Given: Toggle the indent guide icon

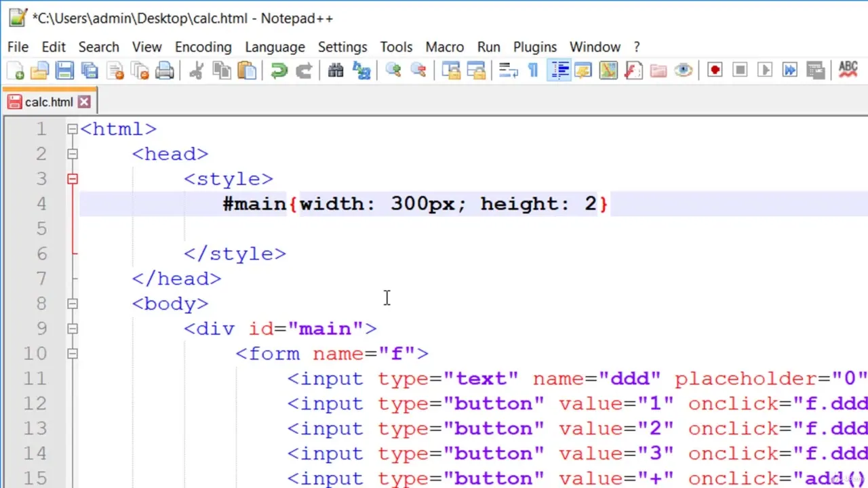Looking at the screenshot, I should [558, 70].
